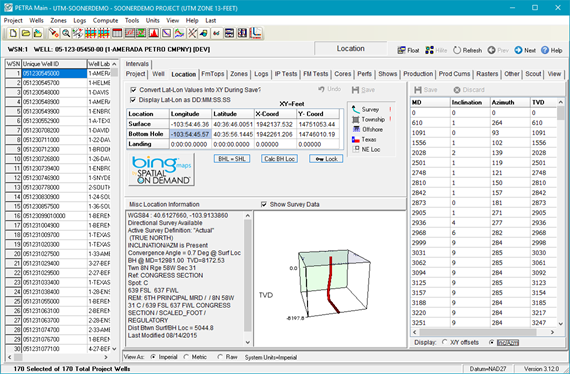The height and width of the screenshot is (374, 570).
Task: Click the Refresh icon
Action: click(x=457, y=50)
